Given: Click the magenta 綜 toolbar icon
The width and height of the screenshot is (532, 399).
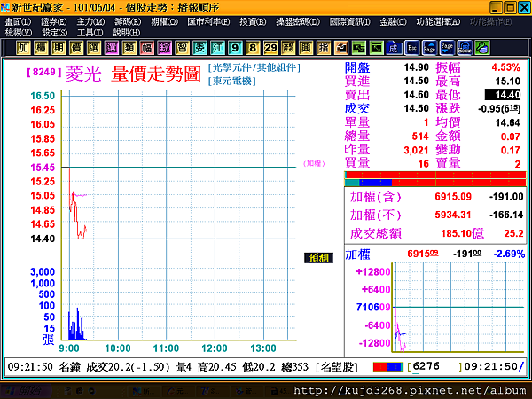Looking at the screenshot, I should [x=164, y=48].
